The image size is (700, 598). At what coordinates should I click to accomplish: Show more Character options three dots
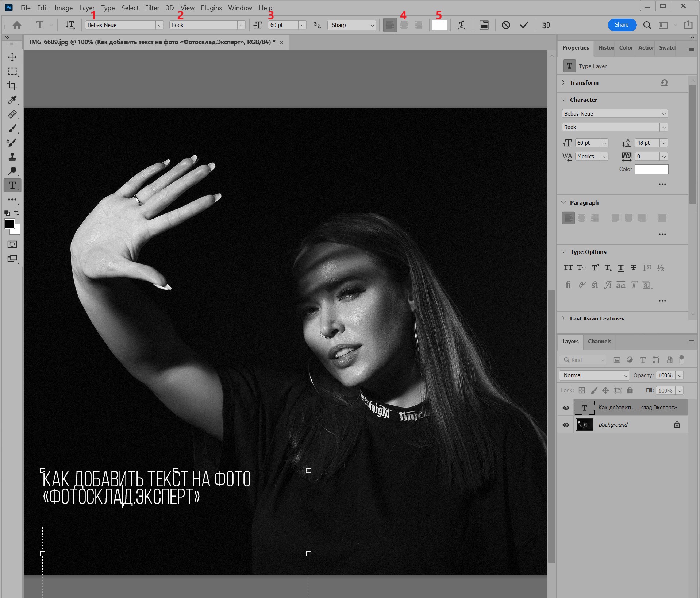tap(662, 184)
